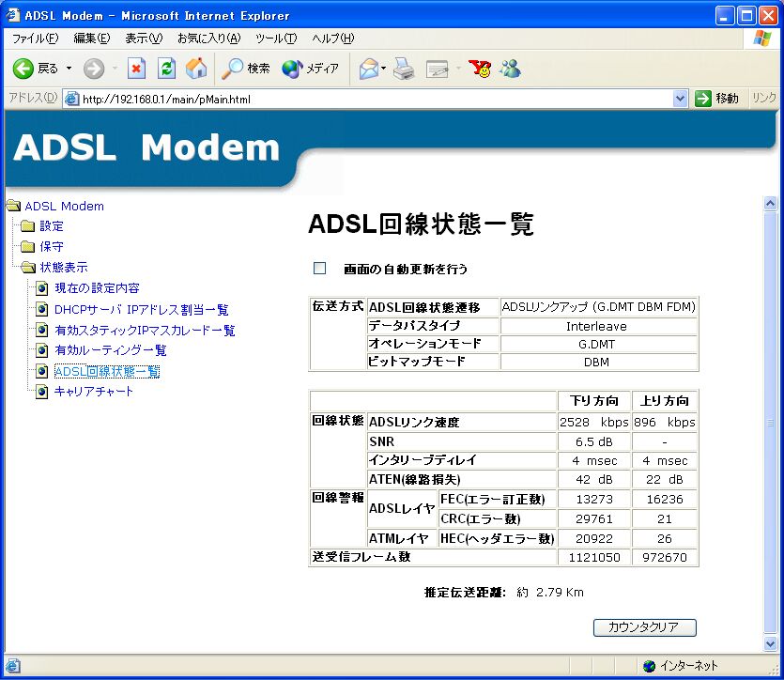Screen dimensions: 784x680
Task: Click the URL address input field
Action: click(x=376, y=99)
